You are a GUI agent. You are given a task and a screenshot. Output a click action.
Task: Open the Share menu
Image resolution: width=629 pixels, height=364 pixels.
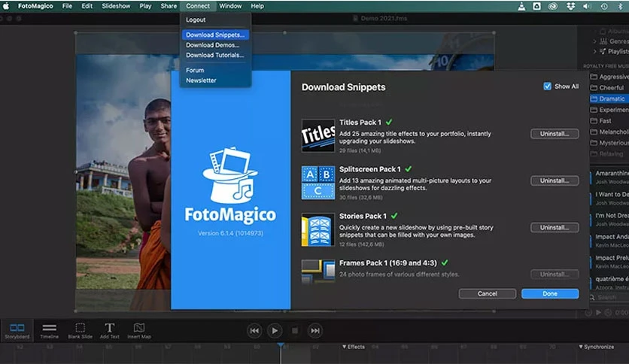[169, 6]
